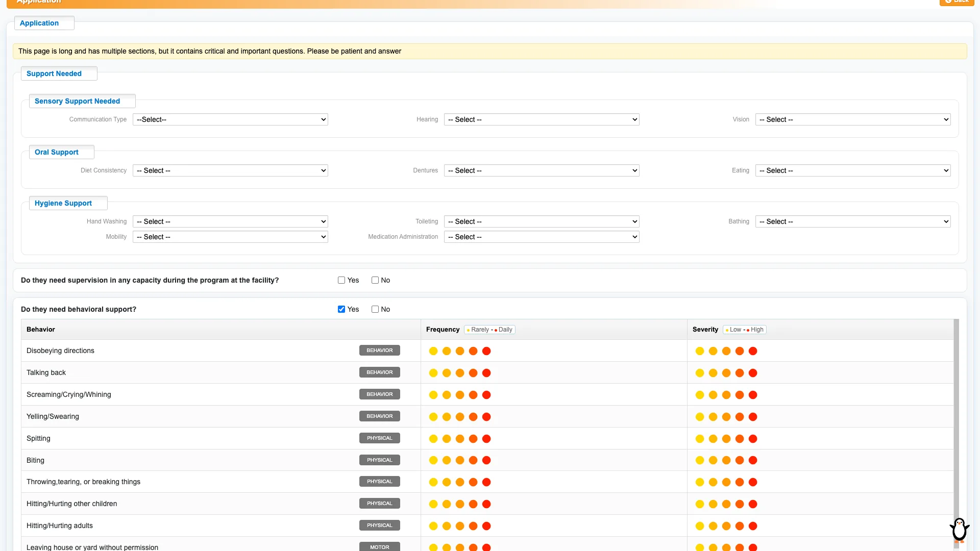Click BEHAVIOR tag for Screaming/Crying/Whining
The width and height of the screenshot is (980, 551).
coord(380,394)
